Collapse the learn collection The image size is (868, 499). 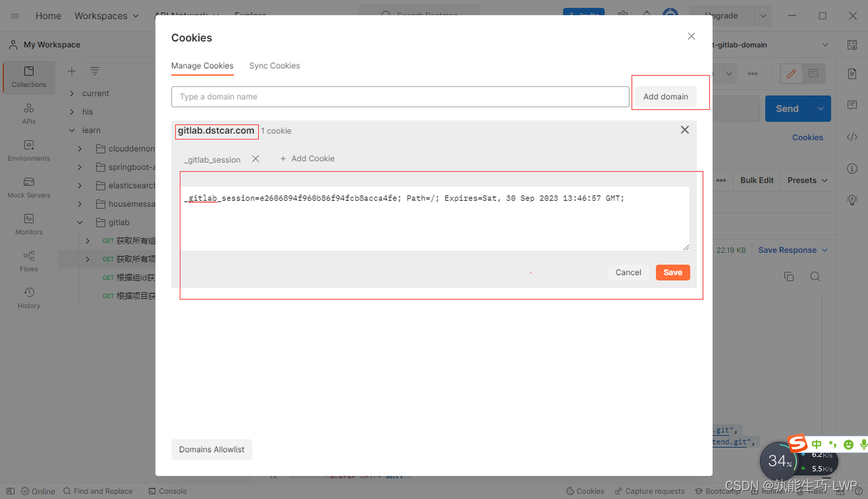point(73,130)
